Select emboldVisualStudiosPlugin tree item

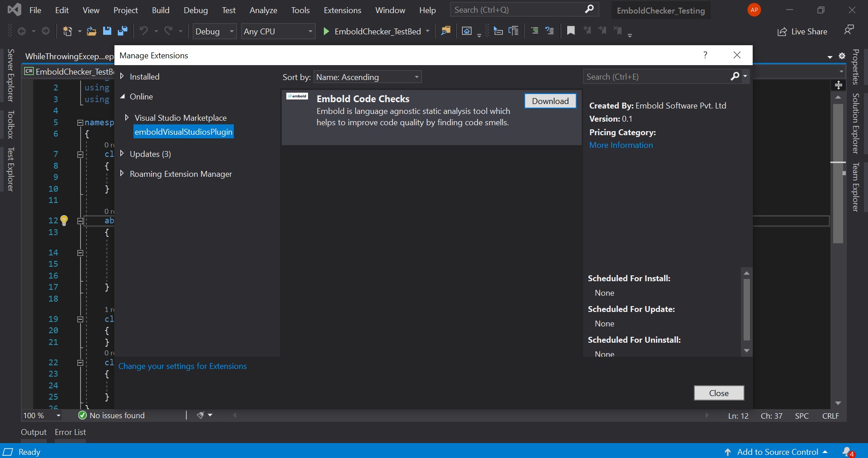183,132
